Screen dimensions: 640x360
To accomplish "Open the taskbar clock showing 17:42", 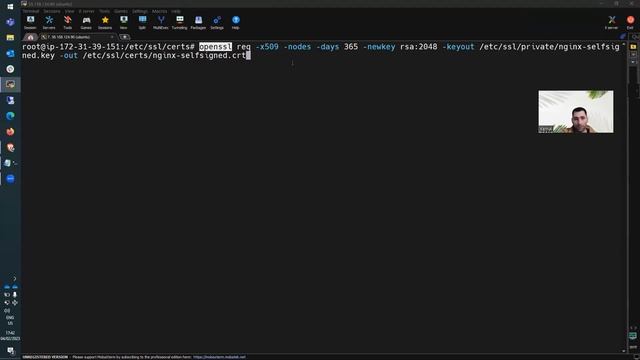I will tap(10, 336).
